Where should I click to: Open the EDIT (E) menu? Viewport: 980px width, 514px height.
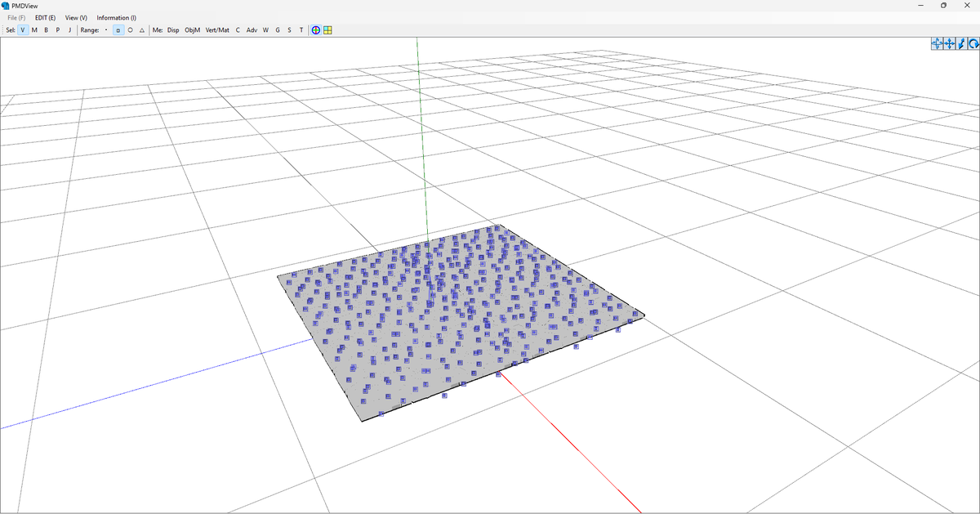click(46, 17)
